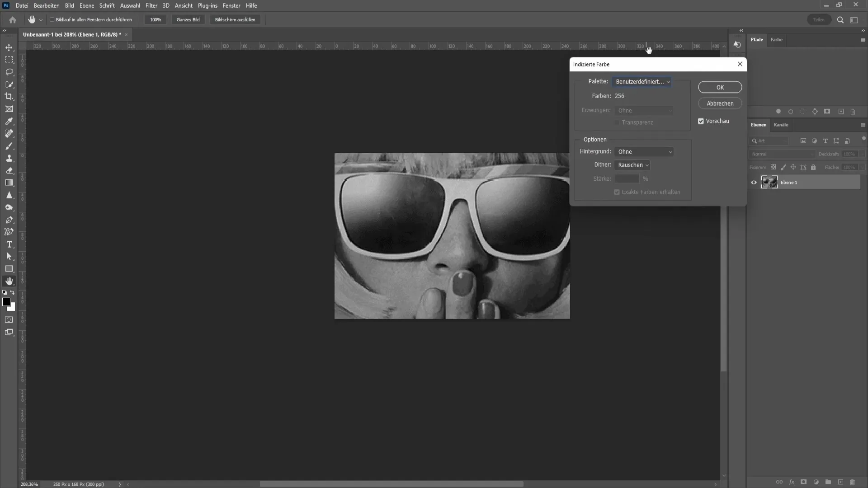Click Abbrechen in the dialog
868x488 pixels.
pyautogui.click(x=720, y=103)
